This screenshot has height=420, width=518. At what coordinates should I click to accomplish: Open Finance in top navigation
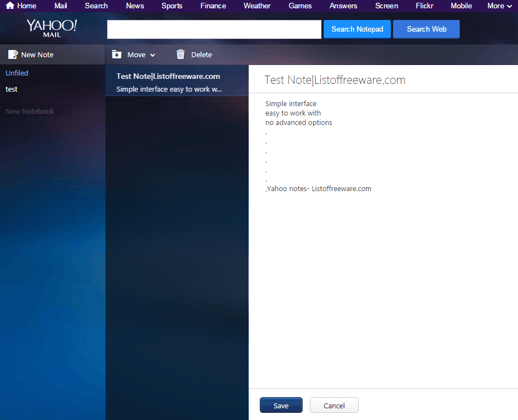tap(213, 6)
